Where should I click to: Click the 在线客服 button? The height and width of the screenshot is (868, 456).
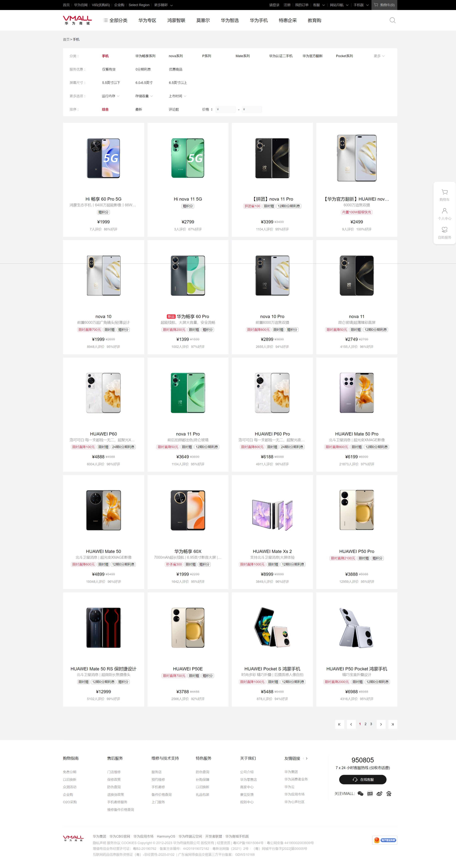click(x=363, y=779)
